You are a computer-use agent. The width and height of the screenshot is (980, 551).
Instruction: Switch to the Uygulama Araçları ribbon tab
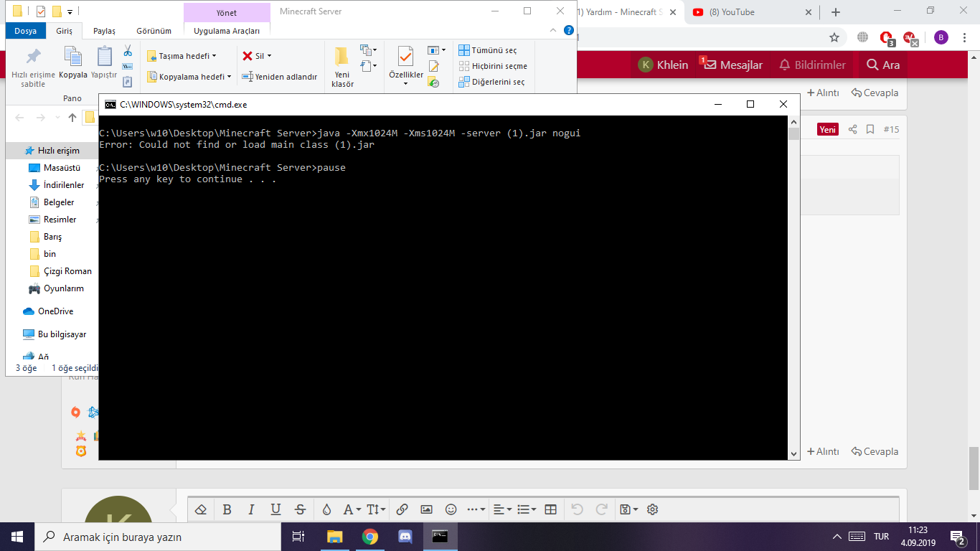pos(227,31)
